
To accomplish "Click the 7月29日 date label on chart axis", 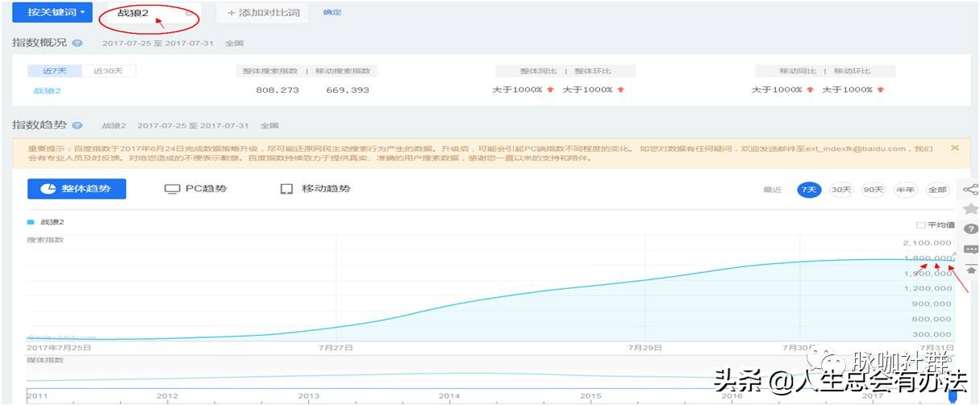I will click(x=645, y=348).
